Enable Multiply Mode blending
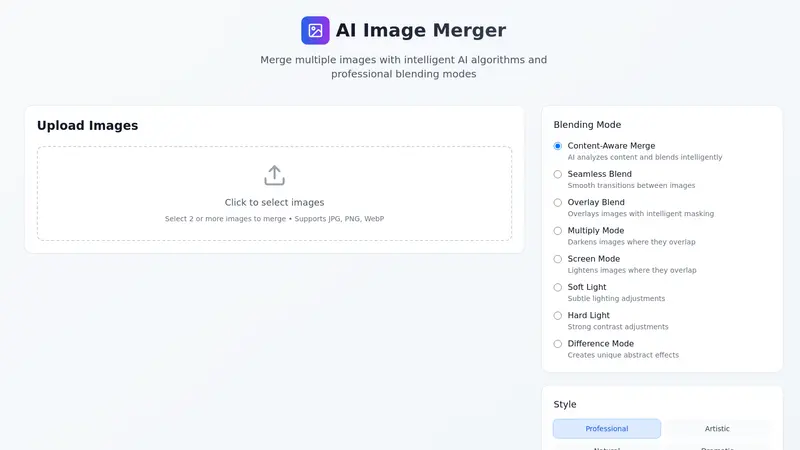This screenshot has width=800, height=450. tap(558, 231)
